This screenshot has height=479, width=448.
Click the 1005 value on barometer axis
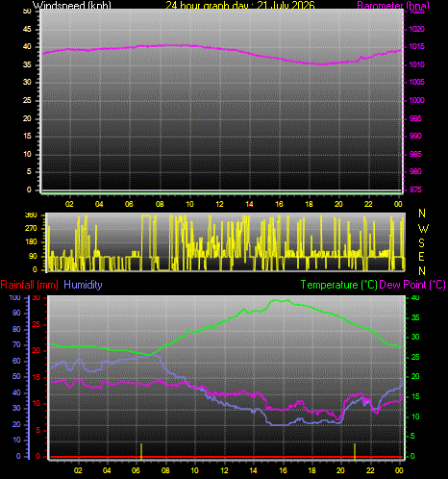(416, 82)
